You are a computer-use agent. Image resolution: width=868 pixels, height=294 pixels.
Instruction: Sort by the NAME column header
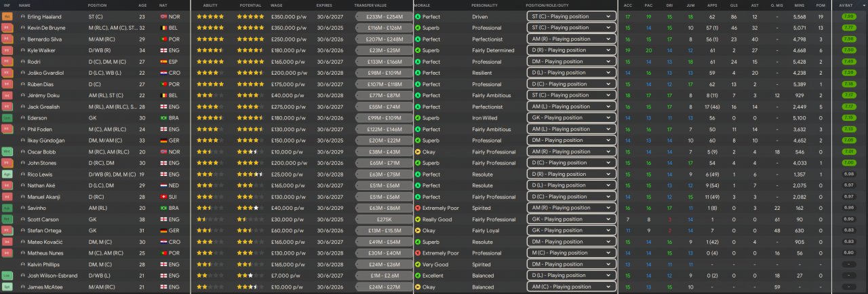(x=25, y=5)
